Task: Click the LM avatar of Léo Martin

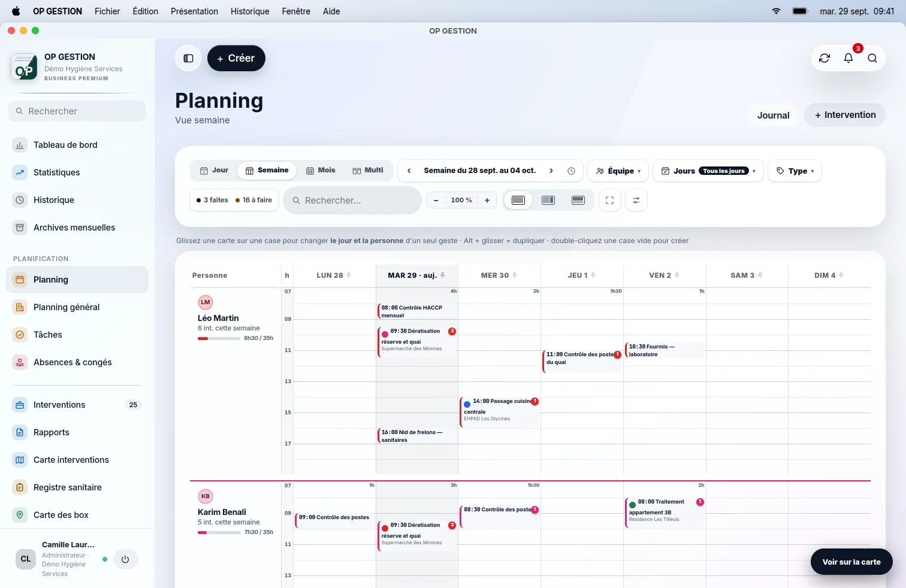Action: 206,302
